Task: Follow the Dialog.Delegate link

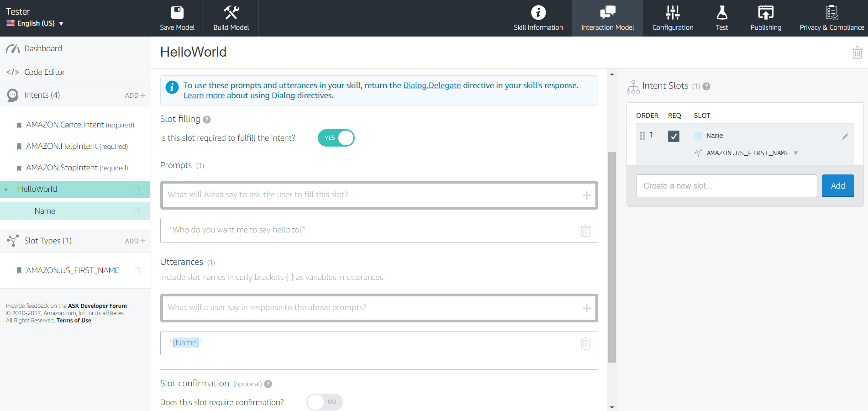Action: pos(431,85)
